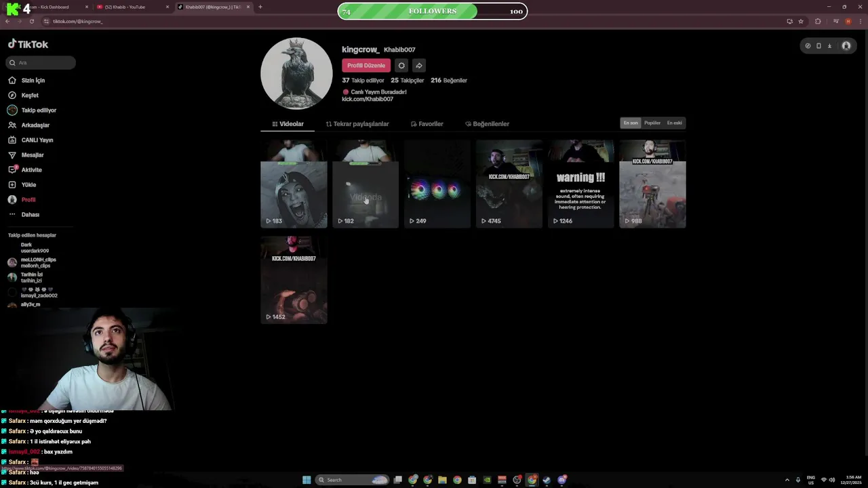Image resolution: width=868 pixels, height=488 pixels.
Task: Click the Followers goal progress bar
Action: tap(433, 12)
